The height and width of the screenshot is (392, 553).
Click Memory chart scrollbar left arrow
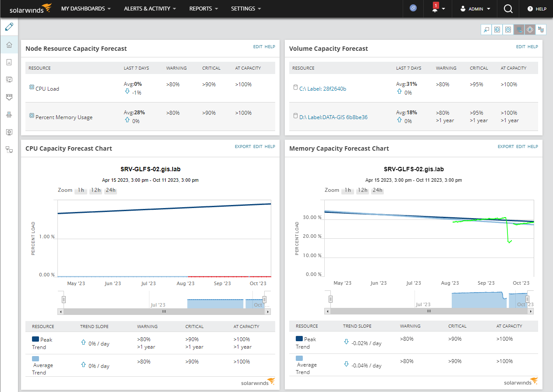pos(327,311)
